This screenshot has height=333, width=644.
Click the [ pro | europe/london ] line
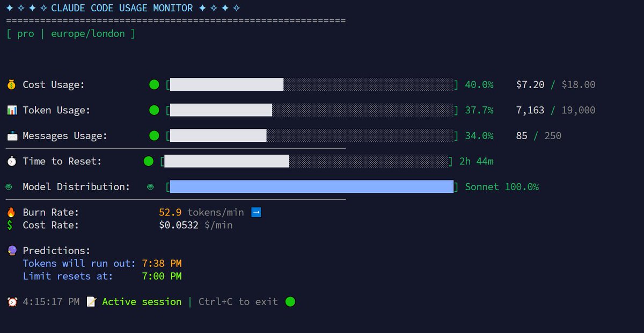(x=71, y=34)
